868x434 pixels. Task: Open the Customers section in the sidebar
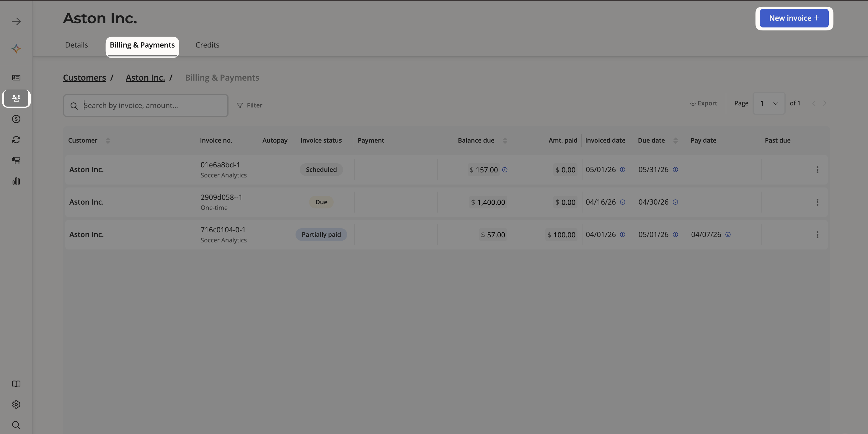point(16,98)
